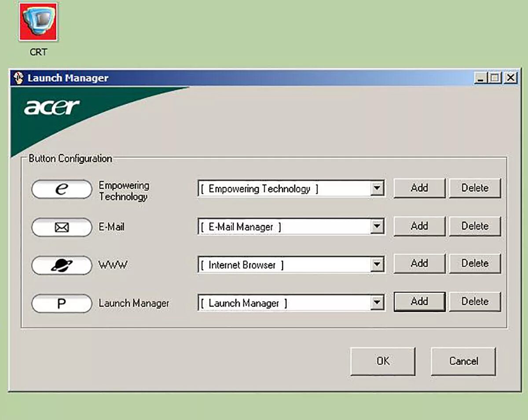Click the 'Launch Manager' row label text

click(134, 303)
